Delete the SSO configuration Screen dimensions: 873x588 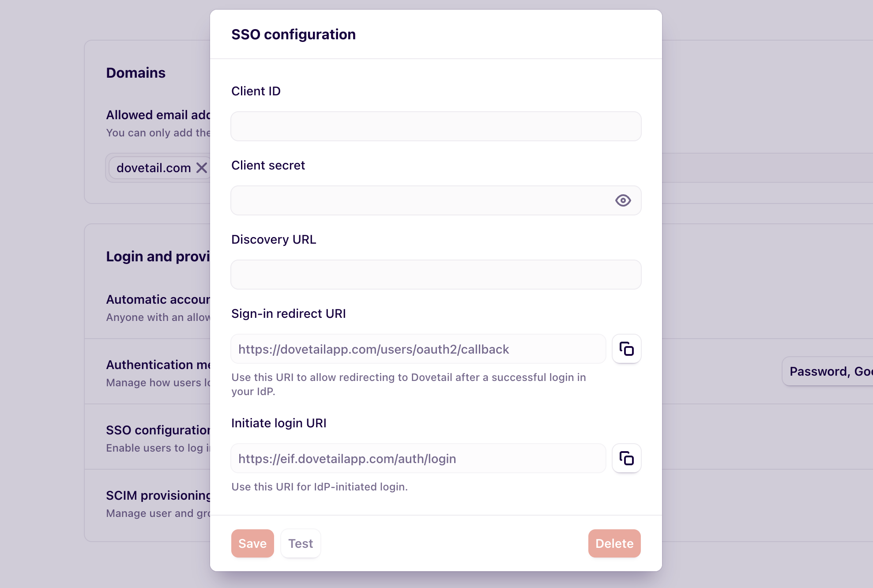(614, 543)
